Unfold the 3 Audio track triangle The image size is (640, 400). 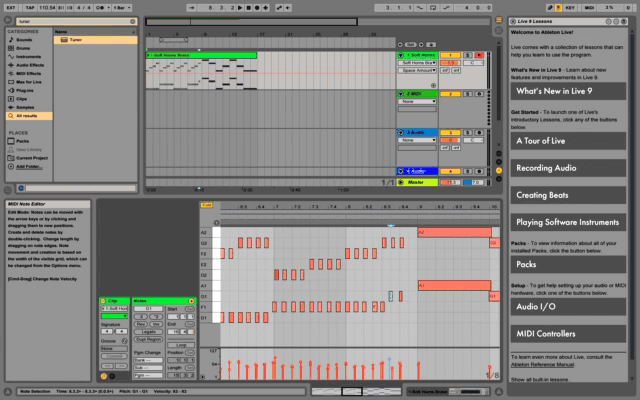(x=400, y=133)
